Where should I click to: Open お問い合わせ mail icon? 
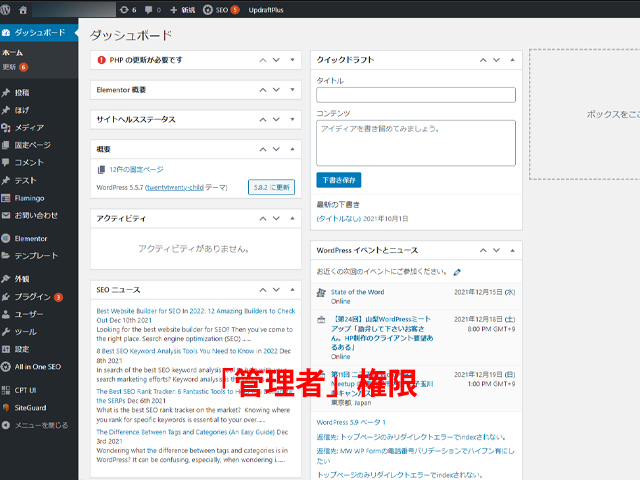point(6,215)
